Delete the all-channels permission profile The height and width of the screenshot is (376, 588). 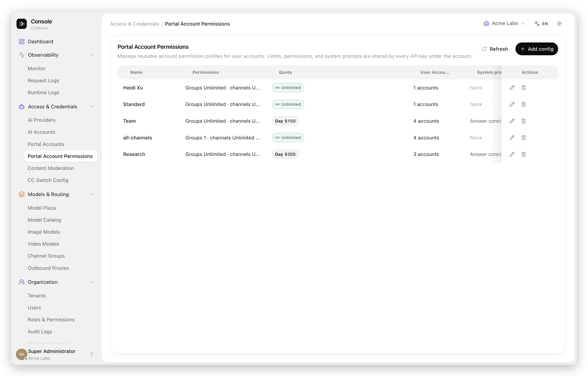point(524,137)
